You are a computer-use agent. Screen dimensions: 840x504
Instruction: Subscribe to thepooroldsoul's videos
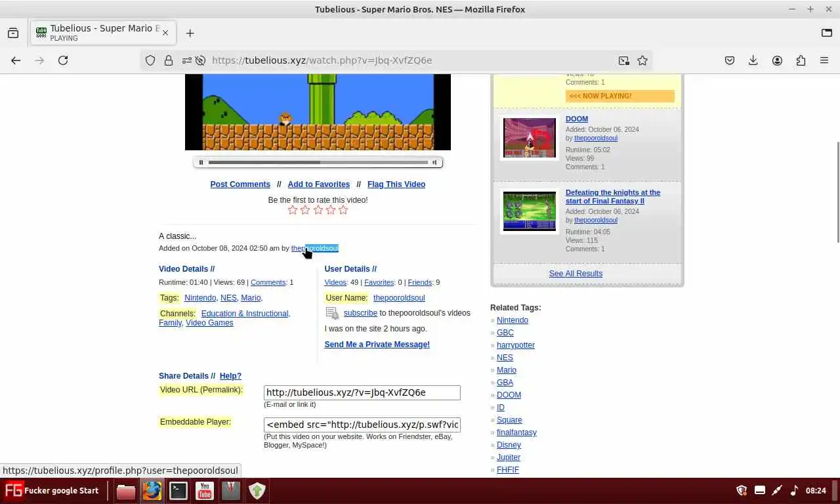tap(360, 313)
